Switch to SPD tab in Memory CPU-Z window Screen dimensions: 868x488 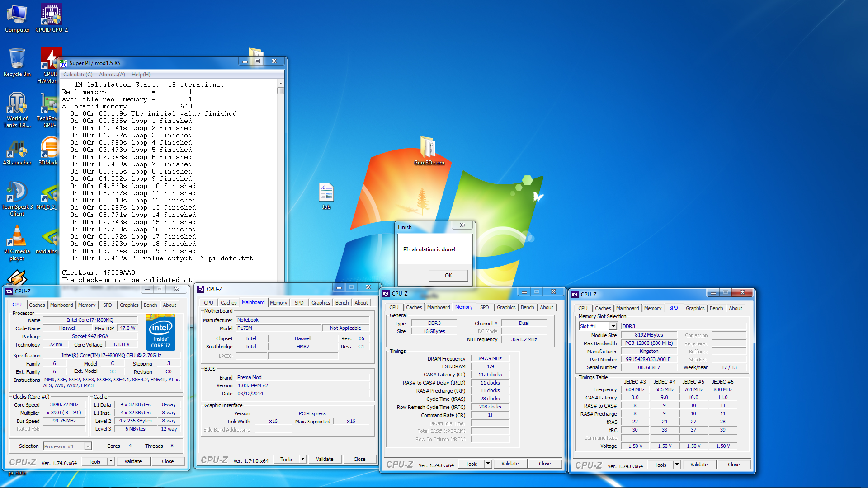[484, 307]
